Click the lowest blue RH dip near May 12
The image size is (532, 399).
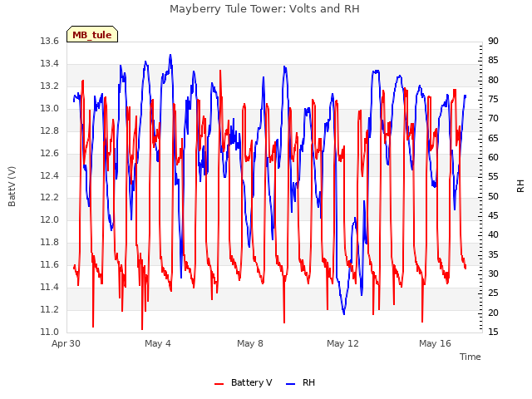344,313
